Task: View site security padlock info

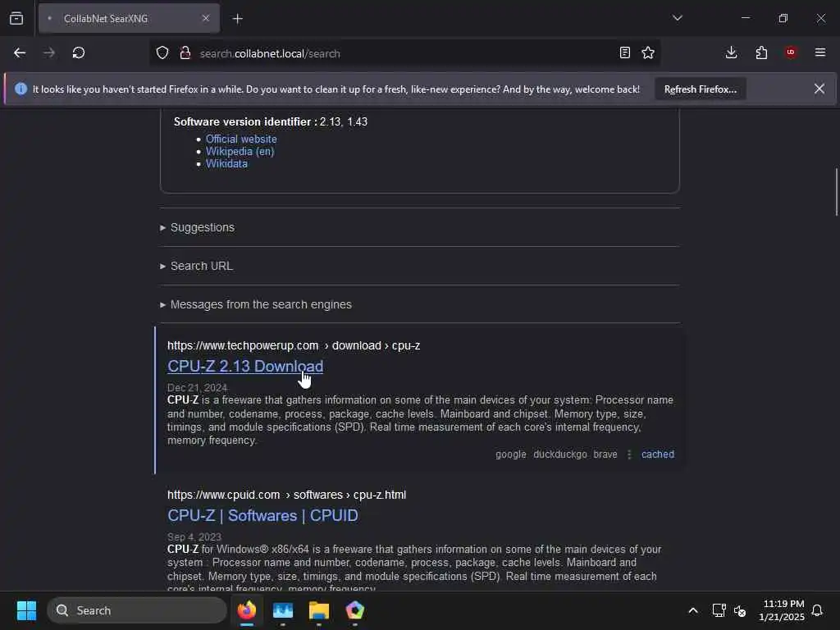Action: (x=185, y=53)
